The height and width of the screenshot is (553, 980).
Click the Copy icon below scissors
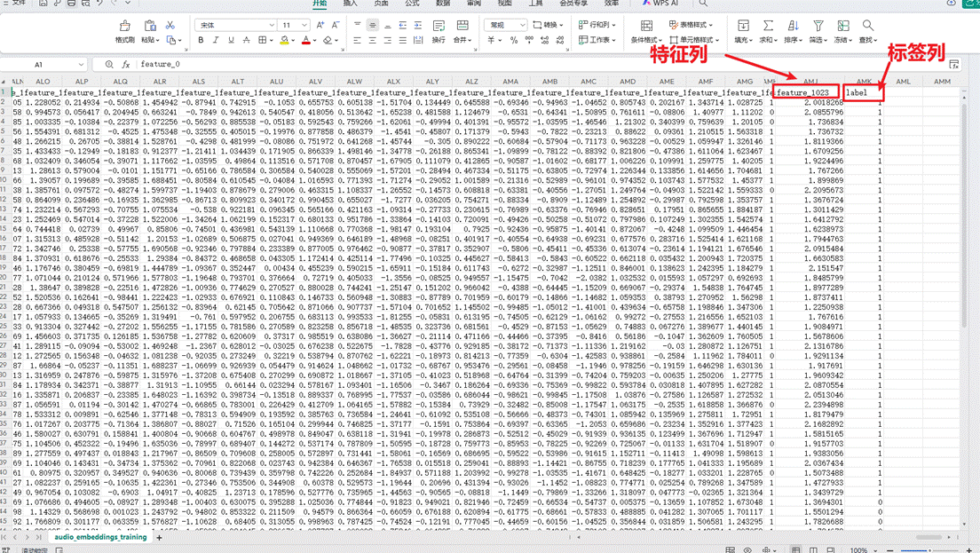point(171,40)
